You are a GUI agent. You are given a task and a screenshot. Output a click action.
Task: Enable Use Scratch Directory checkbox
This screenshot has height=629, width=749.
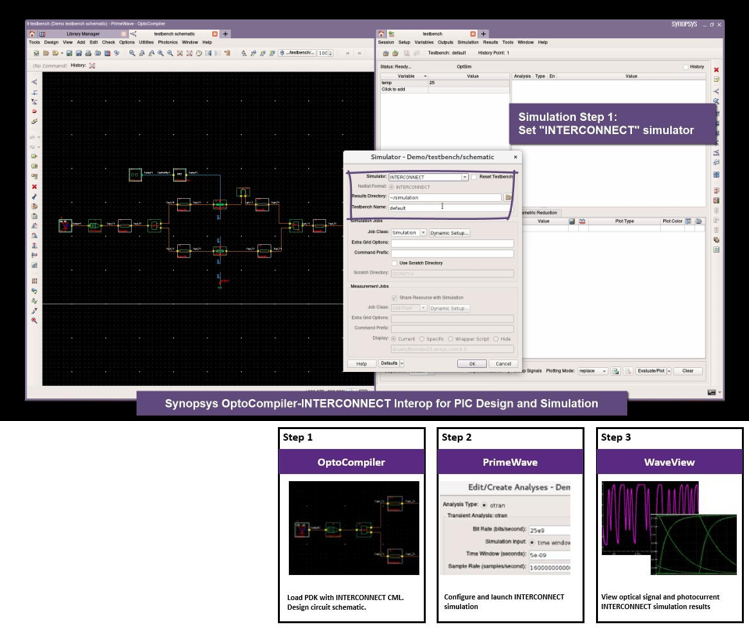pyautogui.click(x=394, y=263)
